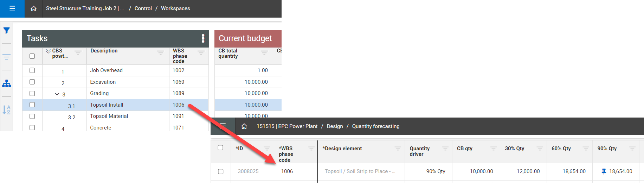644x183 pixels.
Task: Select checkbox for row ID 3008025
Action: 220,171
